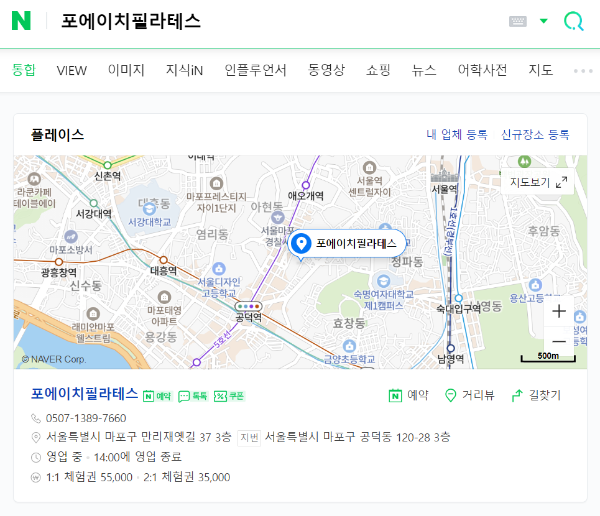Click the 래미안마포 웰스트림 apartment icon
The height and width of the screenshot is (516, 600).
pos(93,314)
